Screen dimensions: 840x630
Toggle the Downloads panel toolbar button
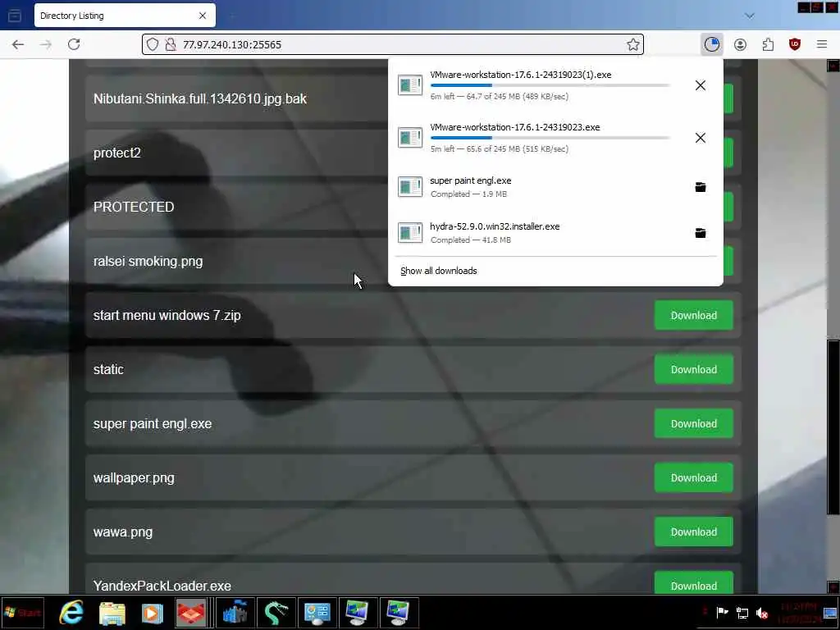pos(711,44)
